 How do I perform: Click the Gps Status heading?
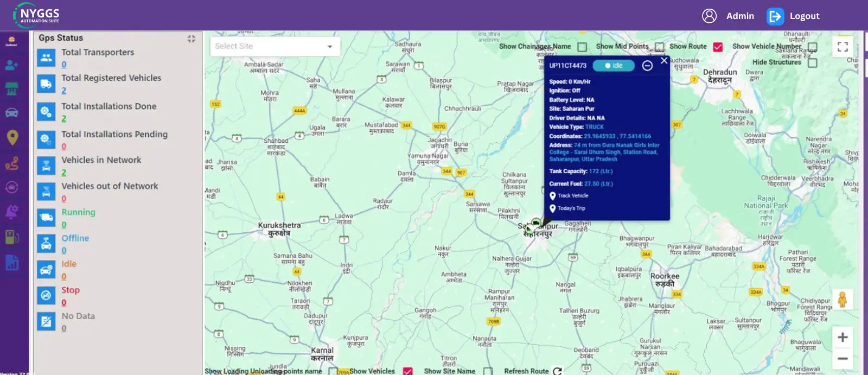tap(61, 38)
